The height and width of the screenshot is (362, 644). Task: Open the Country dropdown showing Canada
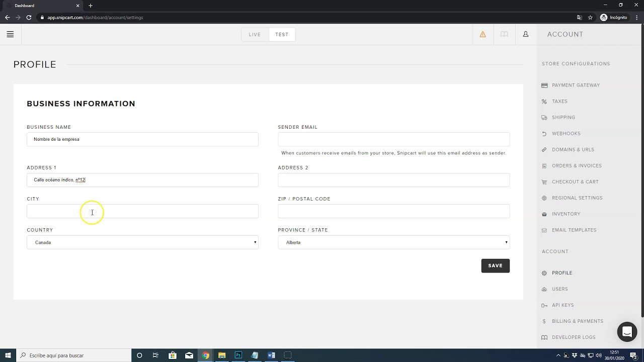pos(142,242)
